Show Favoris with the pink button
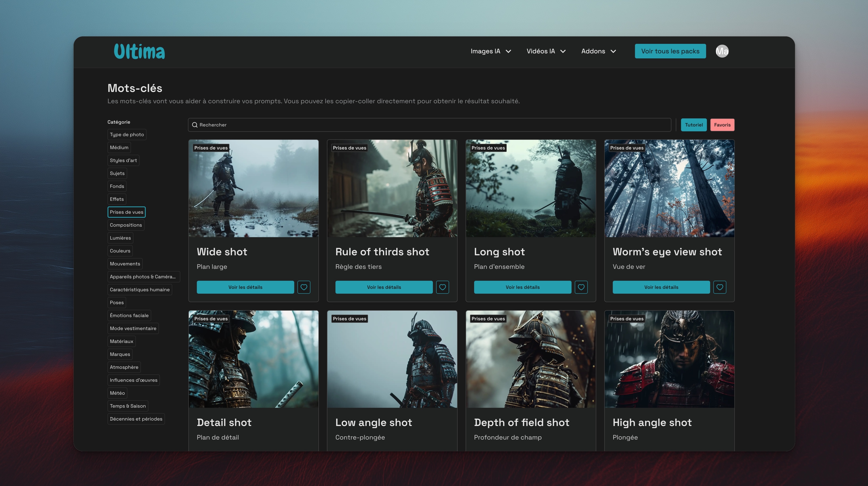This screenshot has width=868, height=486. (722, 125)
